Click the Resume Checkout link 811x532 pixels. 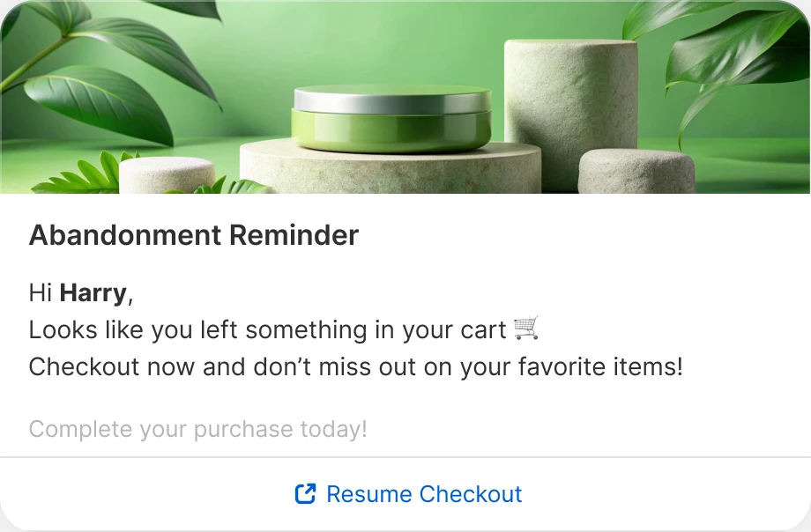(x=423, y=494)
